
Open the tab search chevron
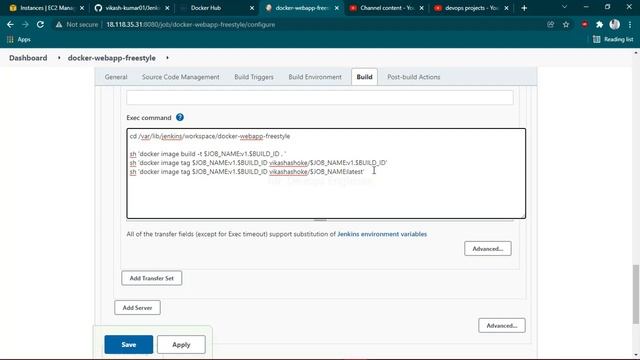coord(564,7)
